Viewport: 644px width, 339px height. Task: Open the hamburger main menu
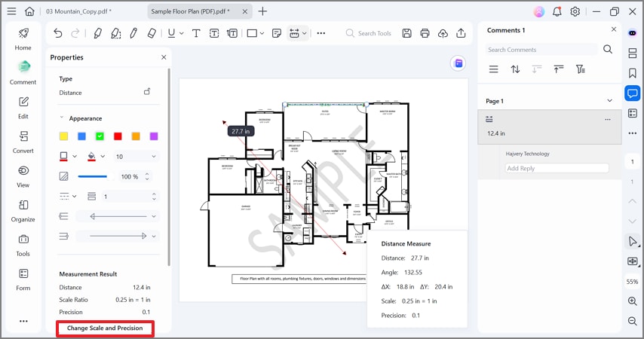(11, 11)
